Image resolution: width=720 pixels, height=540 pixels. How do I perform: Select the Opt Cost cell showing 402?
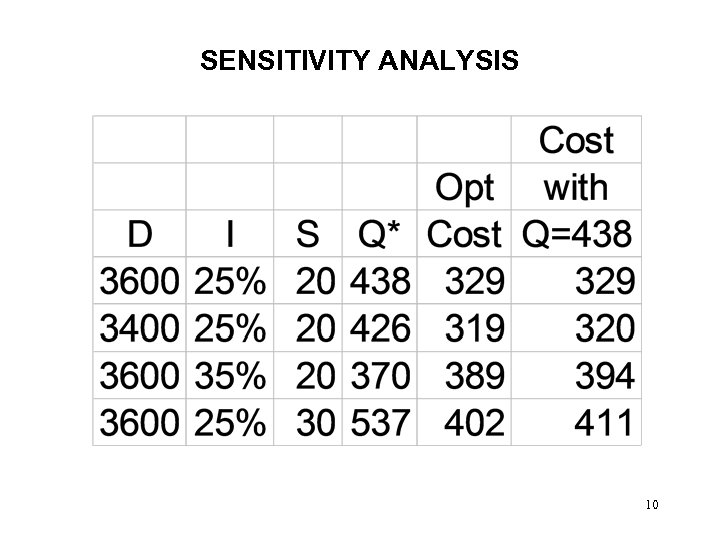[x=475, y=423]
